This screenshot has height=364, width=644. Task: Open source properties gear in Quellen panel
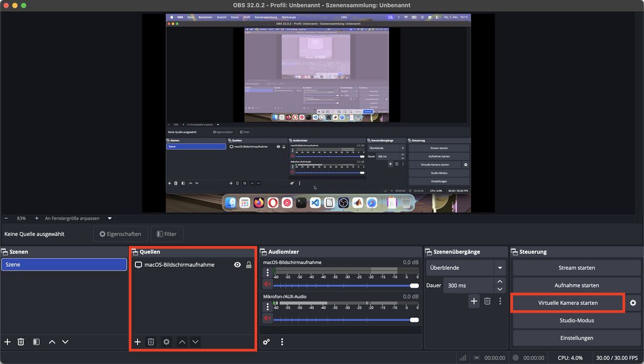(x=166, y=342)
